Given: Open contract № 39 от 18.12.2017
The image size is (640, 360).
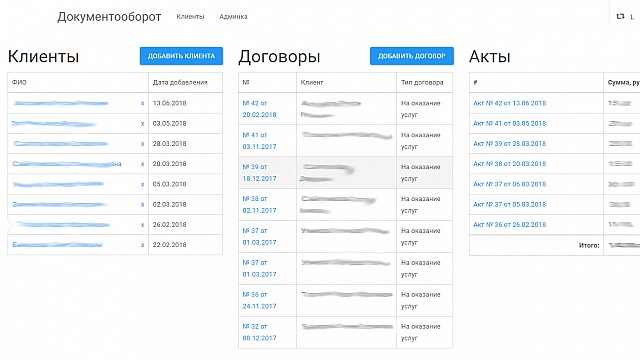Looking at the screenshot, I should tap(259, 173).
